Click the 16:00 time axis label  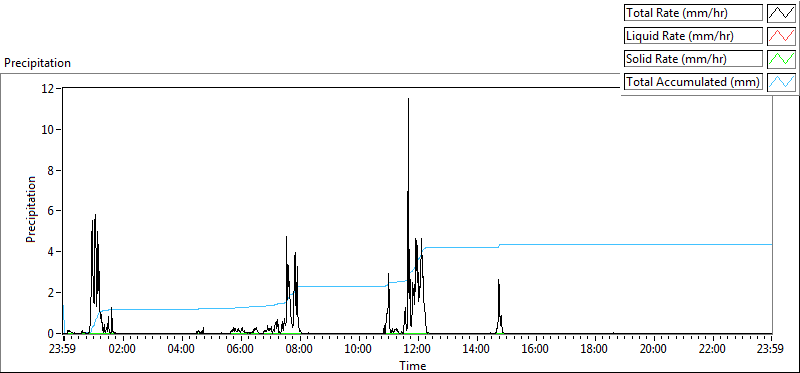pyautogui.click(x=536, y=350)
